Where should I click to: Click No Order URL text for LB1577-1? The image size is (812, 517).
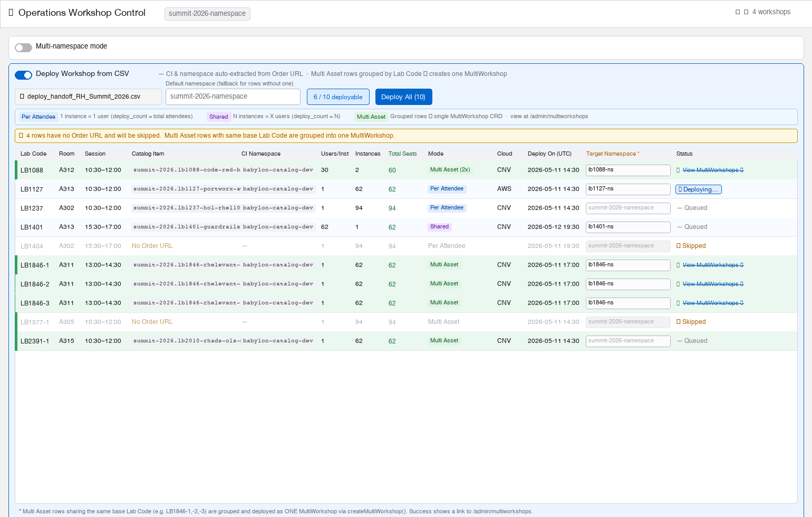[x=152, y=322]
